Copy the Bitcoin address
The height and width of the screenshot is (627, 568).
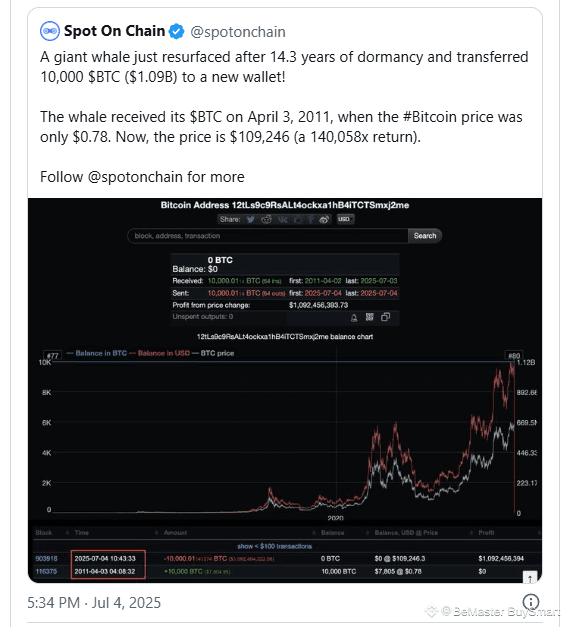[386, 317]
